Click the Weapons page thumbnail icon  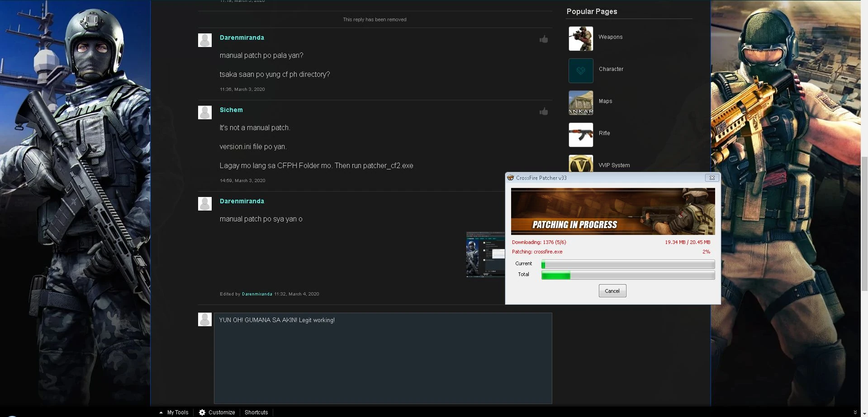pos(581,38)
